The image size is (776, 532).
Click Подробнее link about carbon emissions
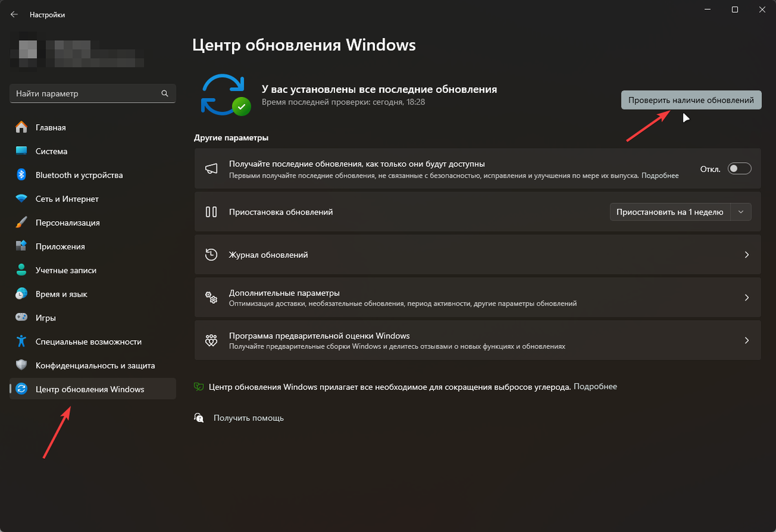(595, 387)
